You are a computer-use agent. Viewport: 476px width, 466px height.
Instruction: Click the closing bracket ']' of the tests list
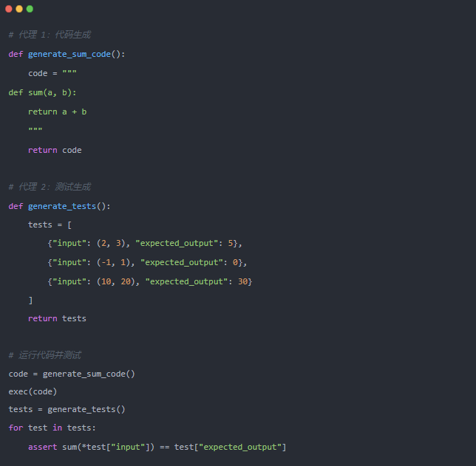pyautogui.click(x=30, y=301)
